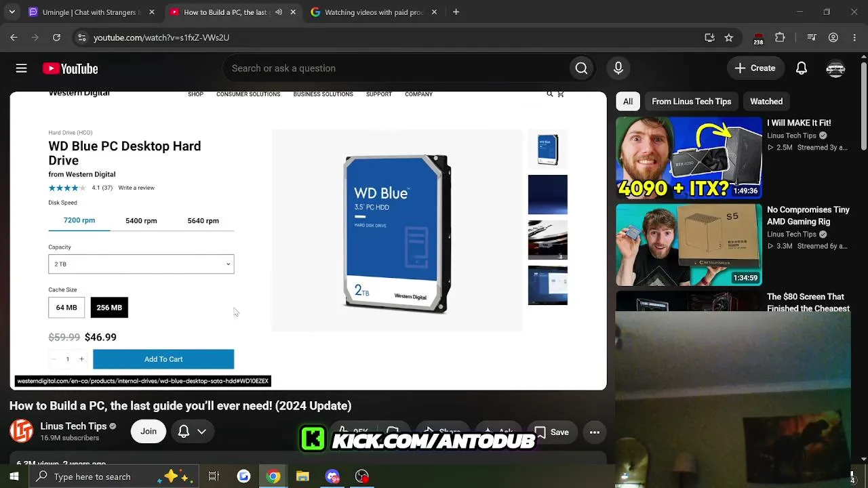
Task: Open the I Will MAKE It Fit video title
Action: 799,123
